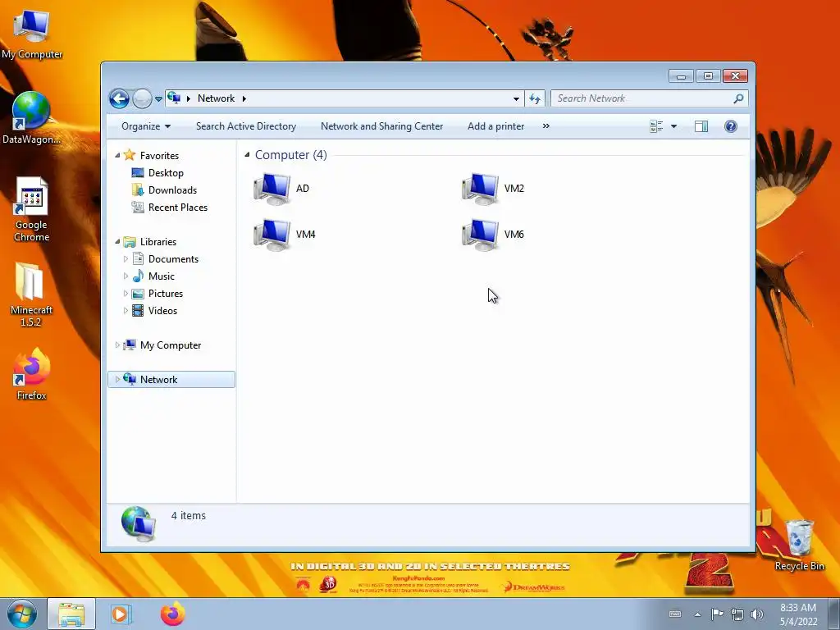840x630 pixels.
Task: Collapse the Computer (4) group
Action: click(x=247, y=155)
